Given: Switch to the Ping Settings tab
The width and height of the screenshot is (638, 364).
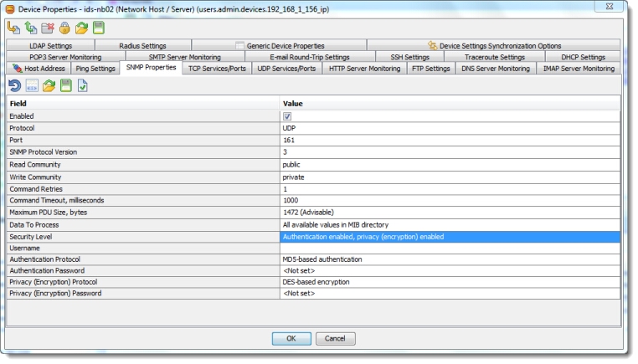Looking at the screenshot, I should pyautogui.click(x=95, y=69).
